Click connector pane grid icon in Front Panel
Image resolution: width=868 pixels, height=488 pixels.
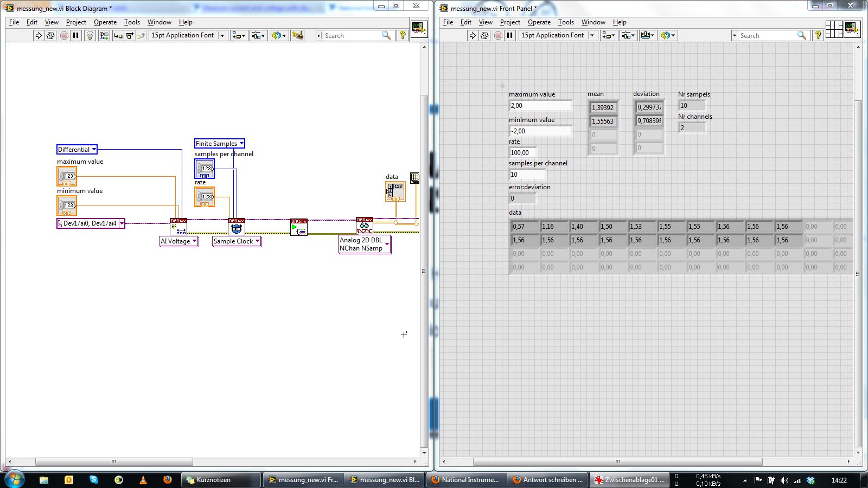(x=834, y=29)
